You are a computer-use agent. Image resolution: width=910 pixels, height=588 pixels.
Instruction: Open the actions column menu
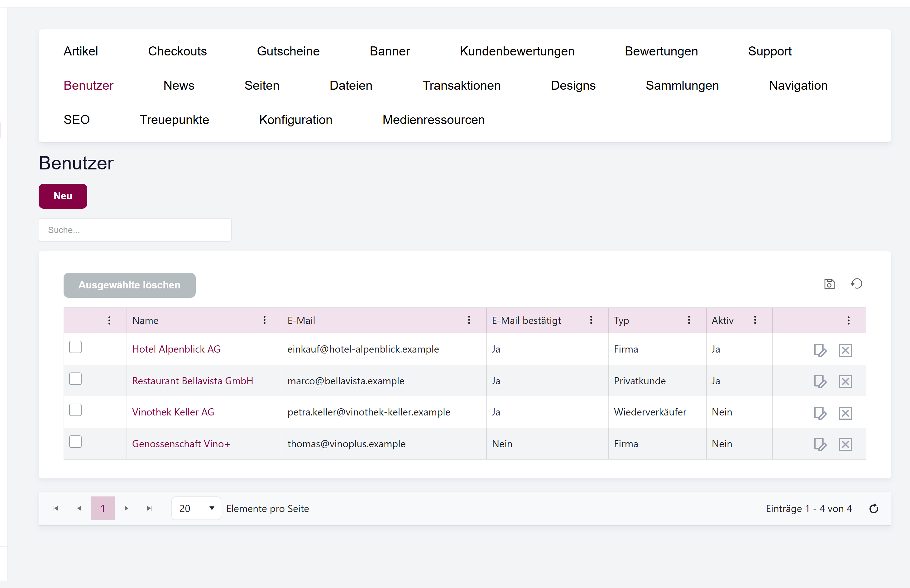tap(849, 320)
